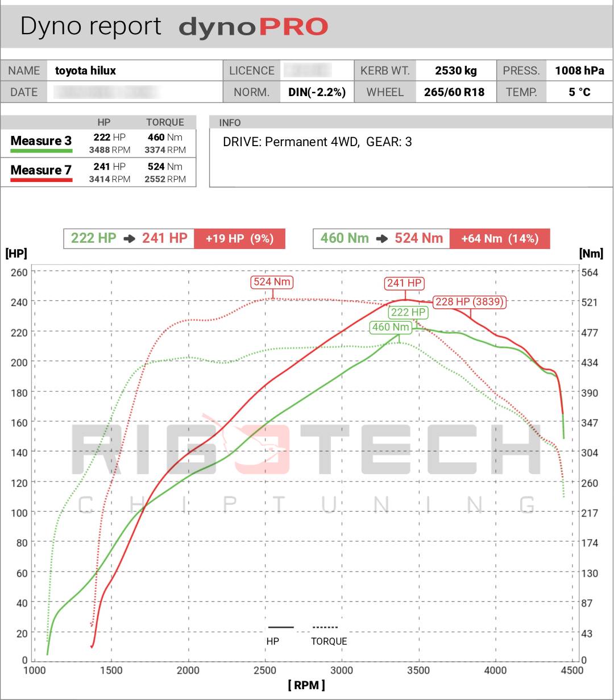This screenshot has height=700, width=614.
Task: Click the [HP] axis label
Action: [16, 253]
